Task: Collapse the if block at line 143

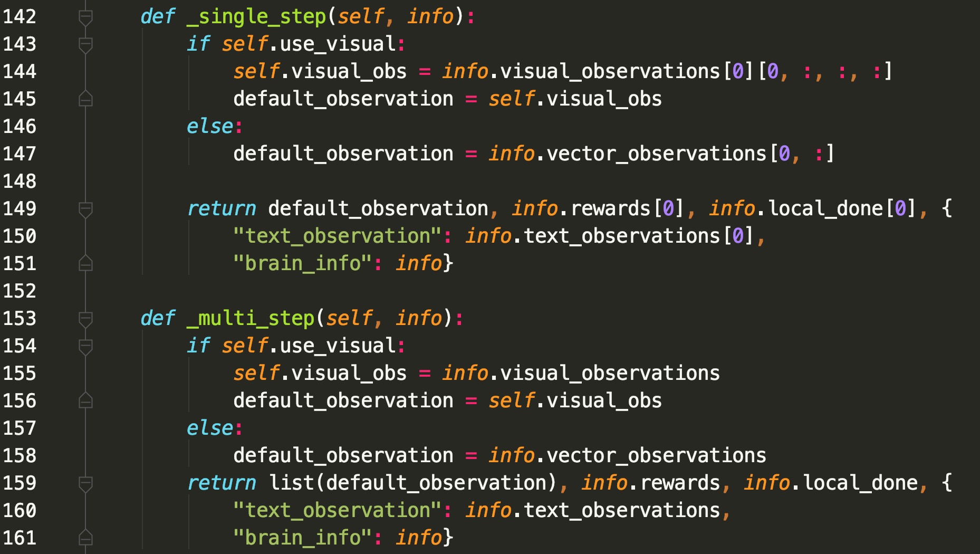Action: 84,44
